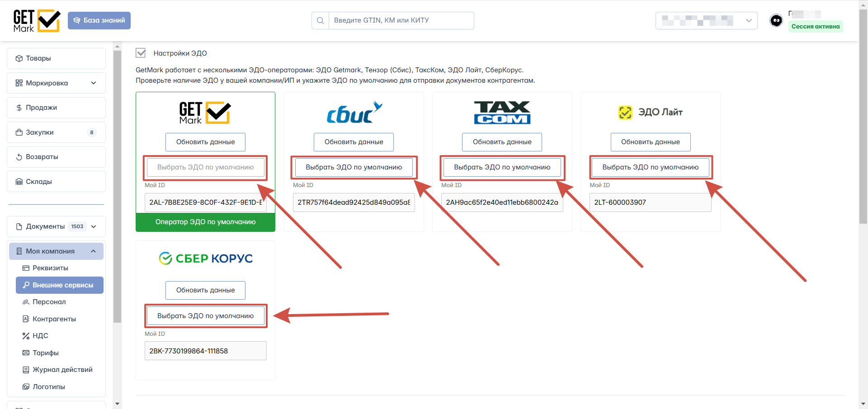Viewport: 868px width, 409px height.
Task: Click the user avatar icon
Action: tap(776, 20)
